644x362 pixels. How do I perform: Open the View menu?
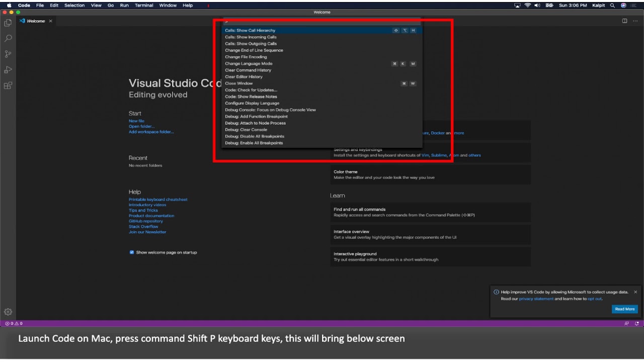click(96, 5)
